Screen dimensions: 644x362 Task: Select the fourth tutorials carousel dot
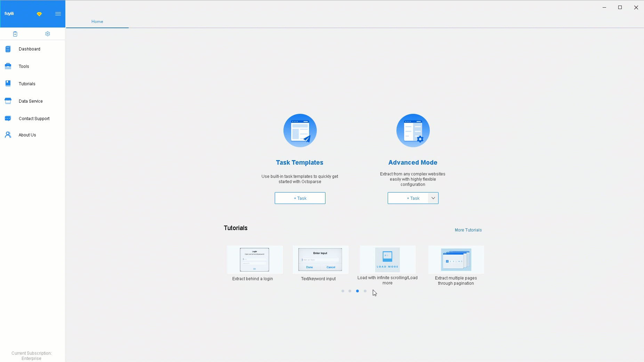point(365,291)
